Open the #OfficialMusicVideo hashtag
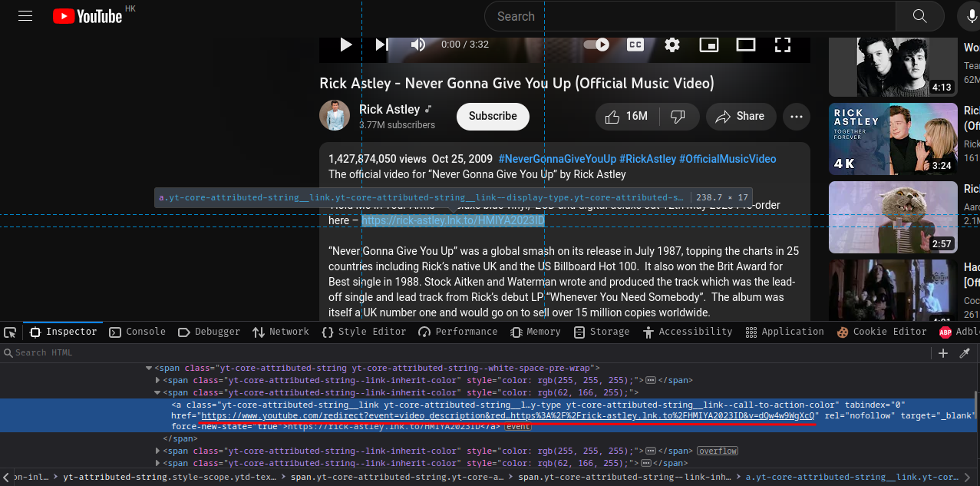The width and height of the screenshot is (980, 486). tap(728, 159)
